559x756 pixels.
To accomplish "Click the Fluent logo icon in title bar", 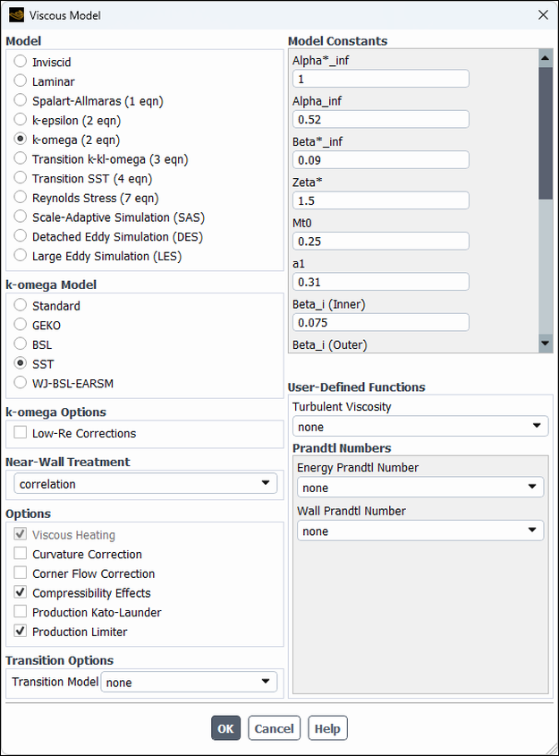I will pyautogui.click(x=16, y=15).
